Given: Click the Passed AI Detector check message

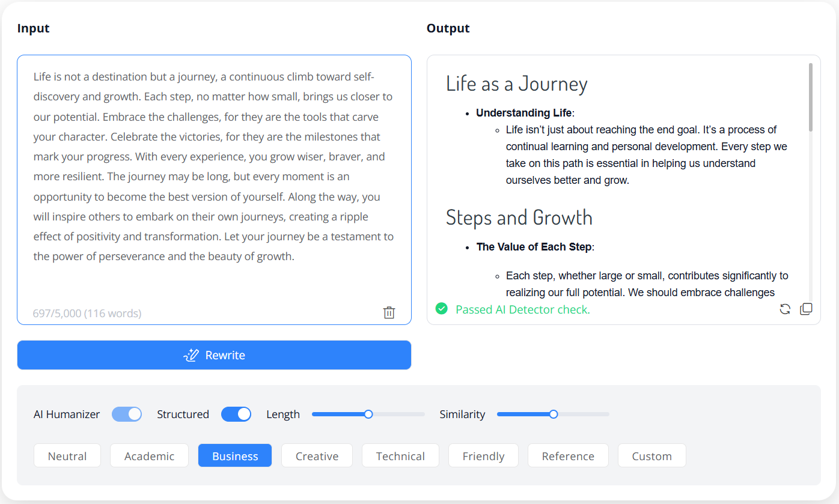Looking at the screenshot, I should pos(522,310).
